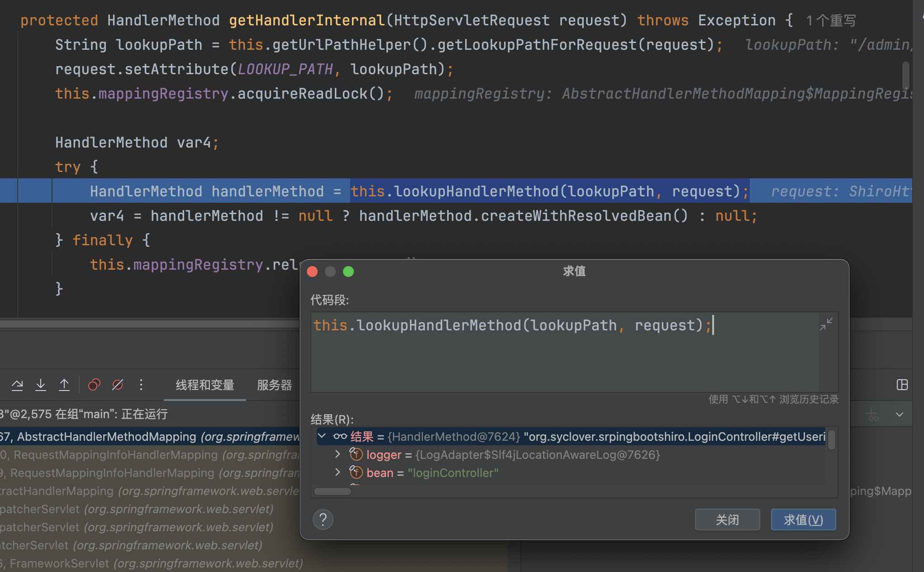This screenshot has width=924, height=572.
Task: Click the result pane horizontal scrollbar
Action: pyautogui.click(x=333, y=491)
